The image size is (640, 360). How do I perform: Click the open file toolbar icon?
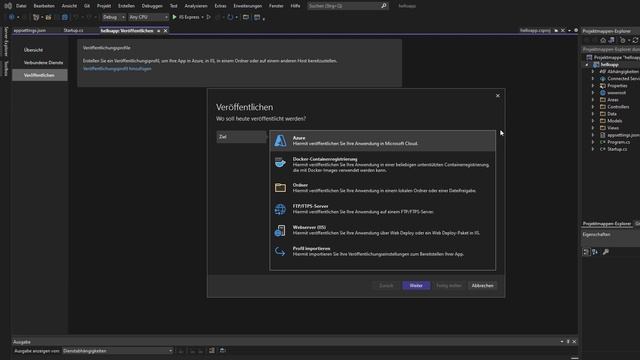[49, 17]
